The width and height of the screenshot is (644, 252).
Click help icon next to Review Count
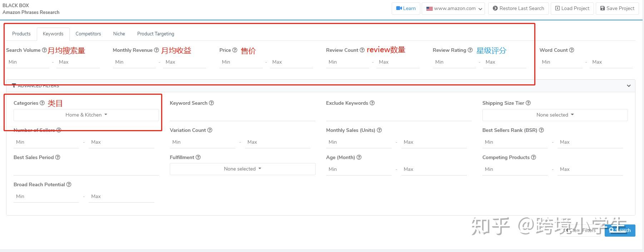(362, 50)
